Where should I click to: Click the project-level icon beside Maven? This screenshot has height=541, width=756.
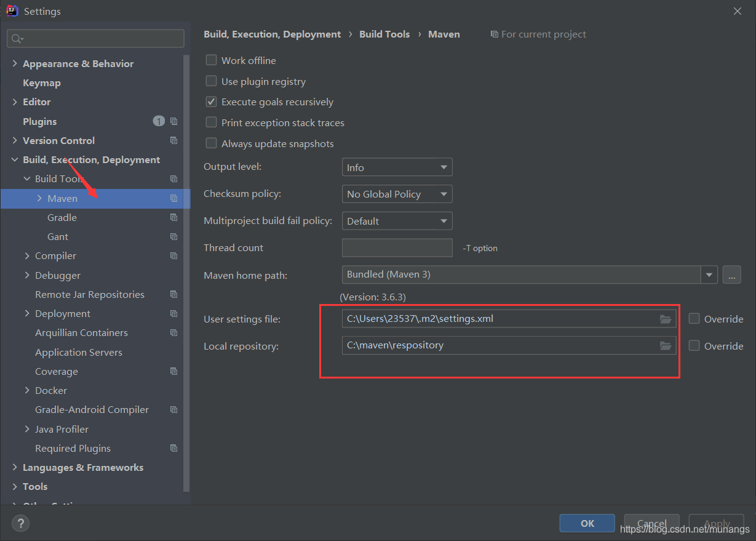[x=173, y=198]
